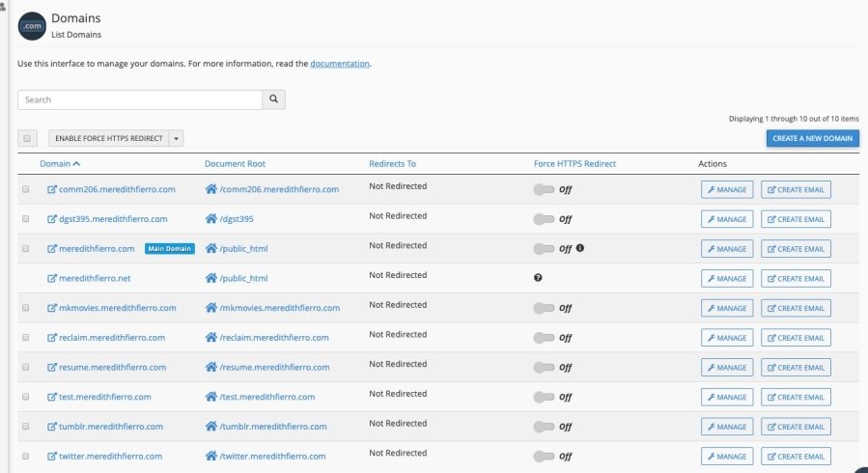Check the select-all domains checkbox
The image size is (868, 473).
(x=27, y=138)
